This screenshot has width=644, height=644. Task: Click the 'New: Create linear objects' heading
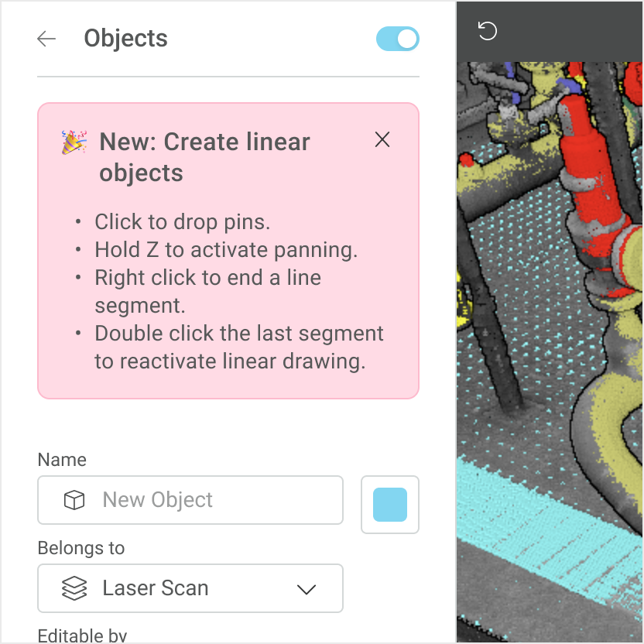[x=204, y=157]
